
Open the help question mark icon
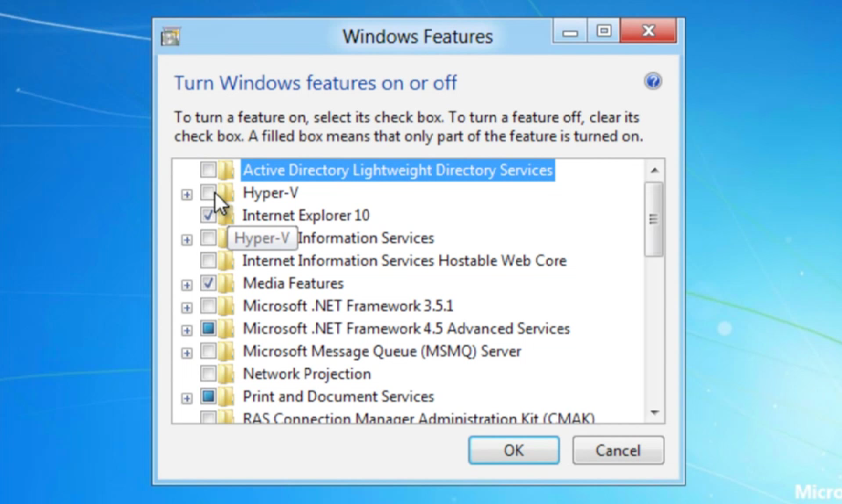pos(652,82)
